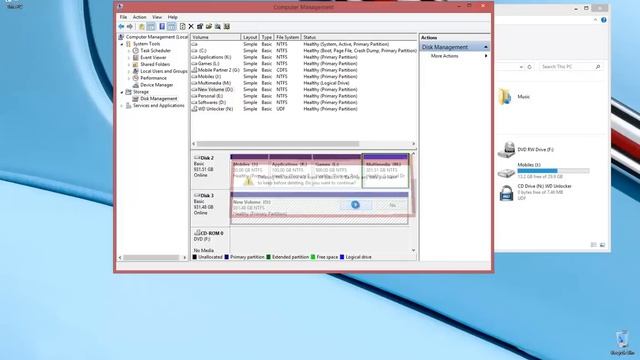The width and height of the screenshot is (640, 360).
Task: Click the Local Users and Groups icon
Action: tap(136, 71)
